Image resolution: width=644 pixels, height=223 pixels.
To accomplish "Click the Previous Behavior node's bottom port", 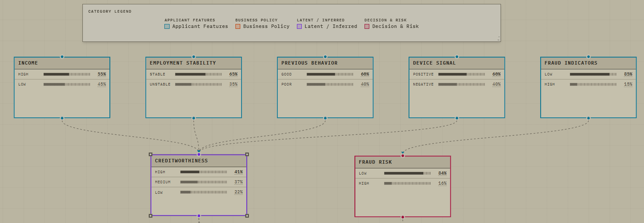I will tap(325, 118).
